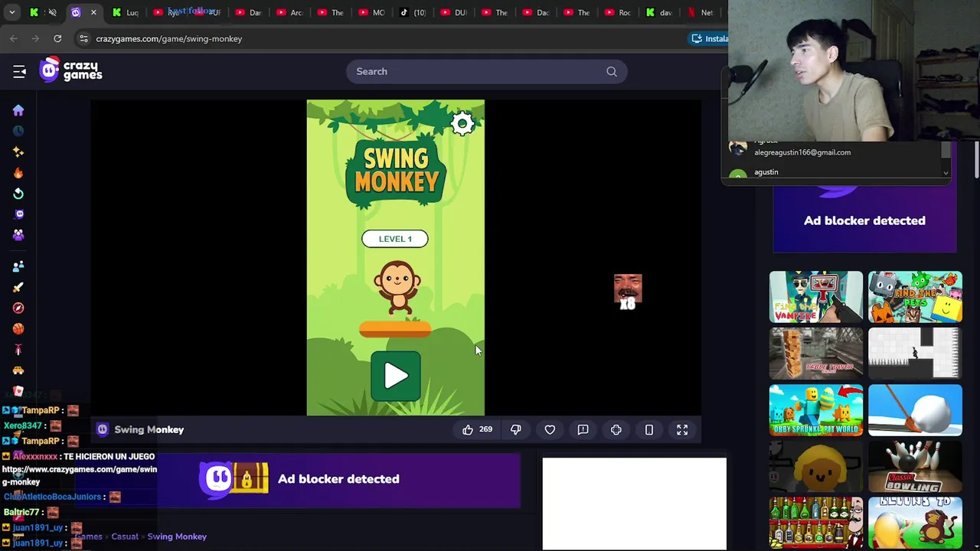Open the Find the Pets game thumbnail
Screen dimensions: 980x551
pos(915,296)
